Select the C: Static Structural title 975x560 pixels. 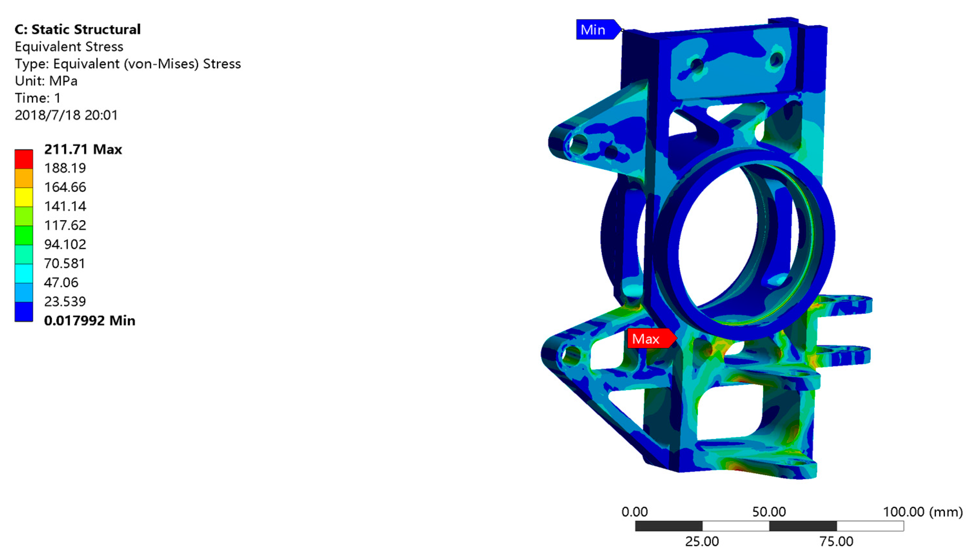[x=78, y=29]
